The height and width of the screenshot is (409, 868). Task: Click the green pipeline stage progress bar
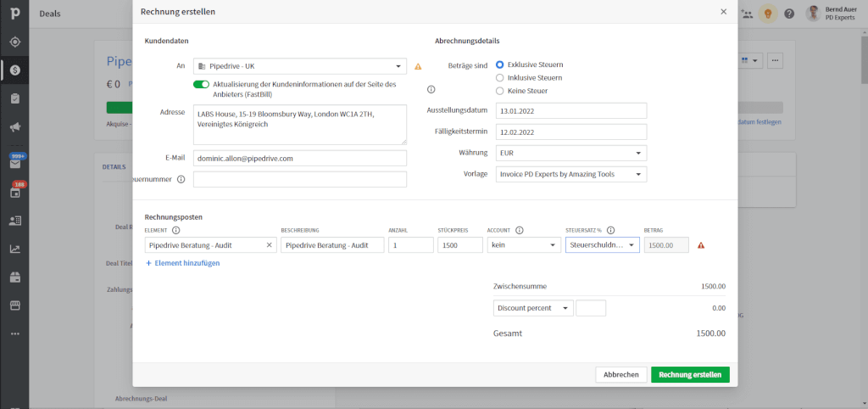[119, 108]
